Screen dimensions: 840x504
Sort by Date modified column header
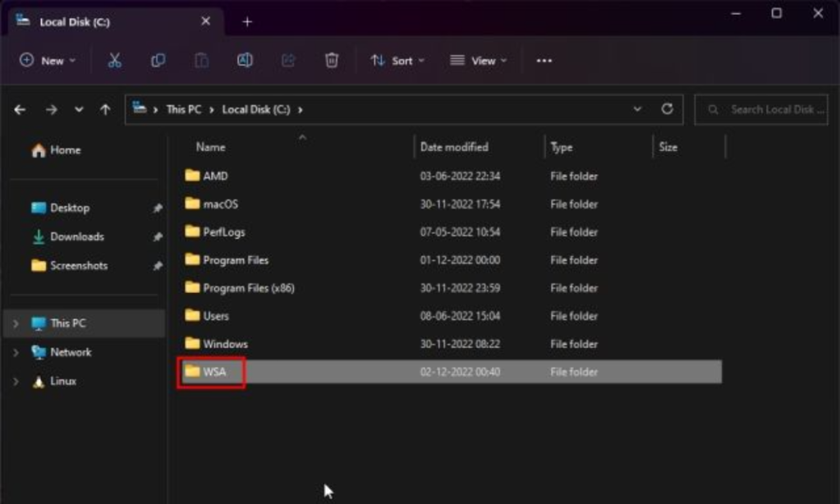454,147
